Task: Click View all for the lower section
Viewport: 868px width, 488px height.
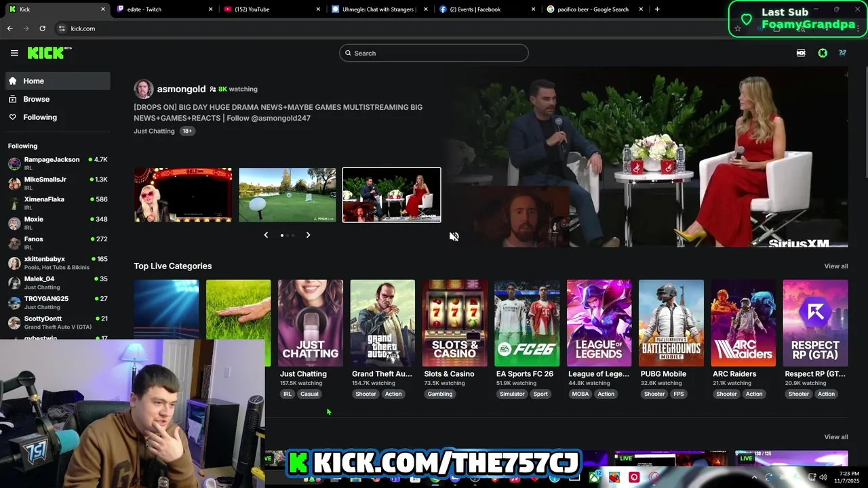Action: coord(835,437)
